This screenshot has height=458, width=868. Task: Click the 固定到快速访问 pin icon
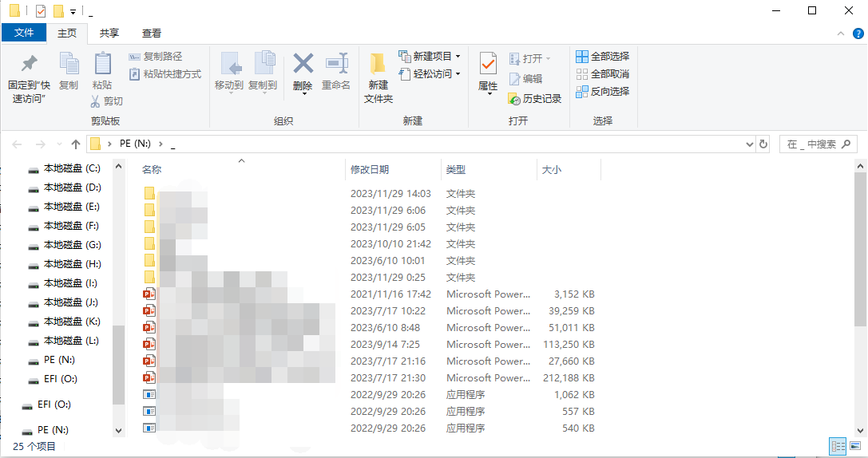tap(30, 64)
